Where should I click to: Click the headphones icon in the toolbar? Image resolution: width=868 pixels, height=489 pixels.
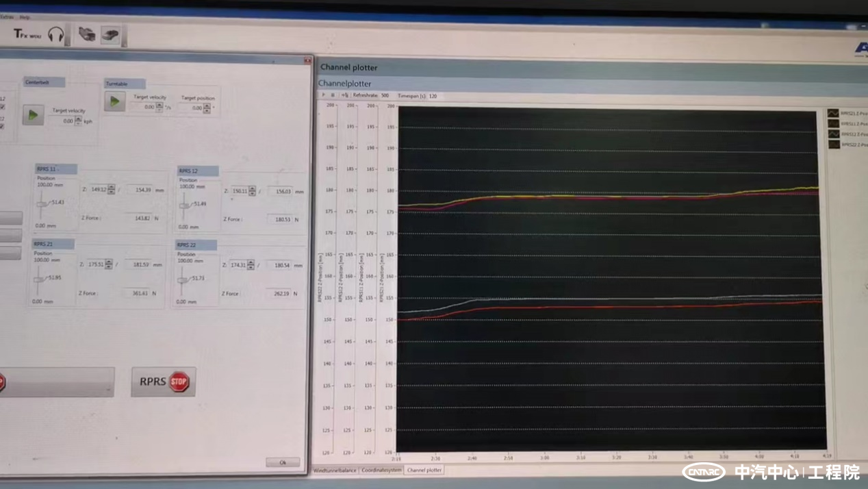pos(56,34)
